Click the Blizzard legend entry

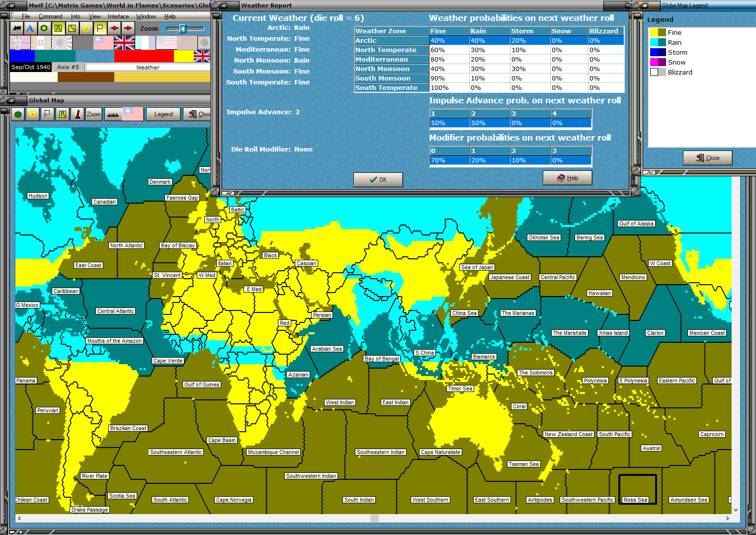[x=680, y=72]
